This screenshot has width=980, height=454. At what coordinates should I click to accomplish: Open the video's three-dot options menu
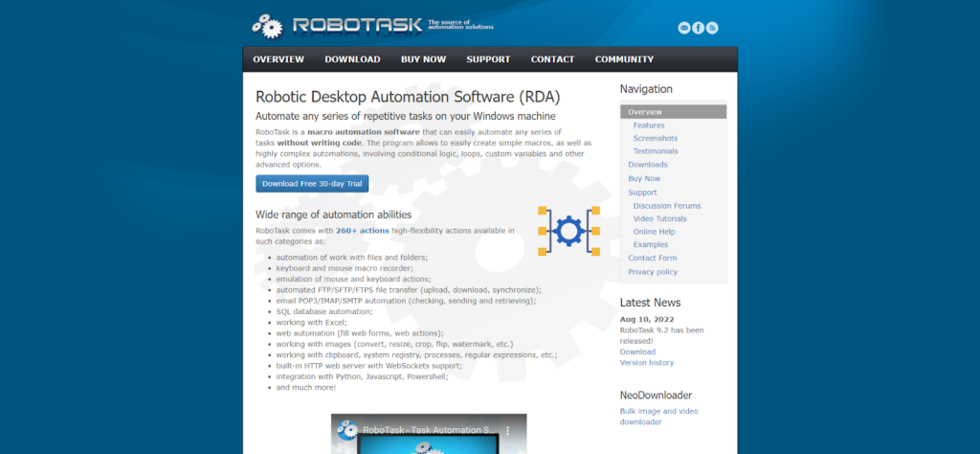coord(509,432)
